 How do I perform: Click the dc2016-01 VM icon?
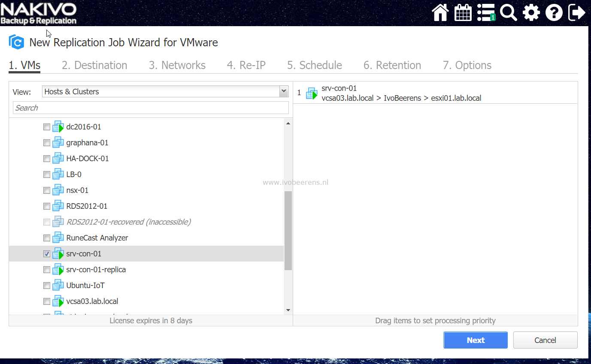coord(58,127)
